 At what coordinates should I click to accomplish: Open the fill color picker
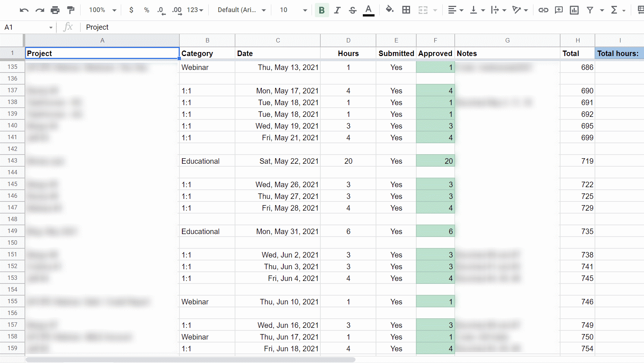(390, 10)
